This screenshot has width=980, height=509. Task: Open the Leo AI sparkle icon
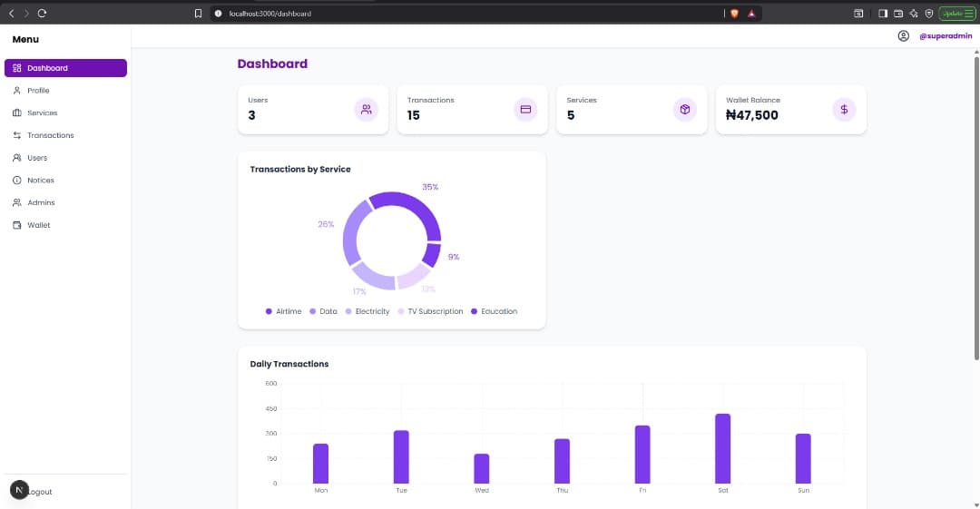click(x=914, y=13)
